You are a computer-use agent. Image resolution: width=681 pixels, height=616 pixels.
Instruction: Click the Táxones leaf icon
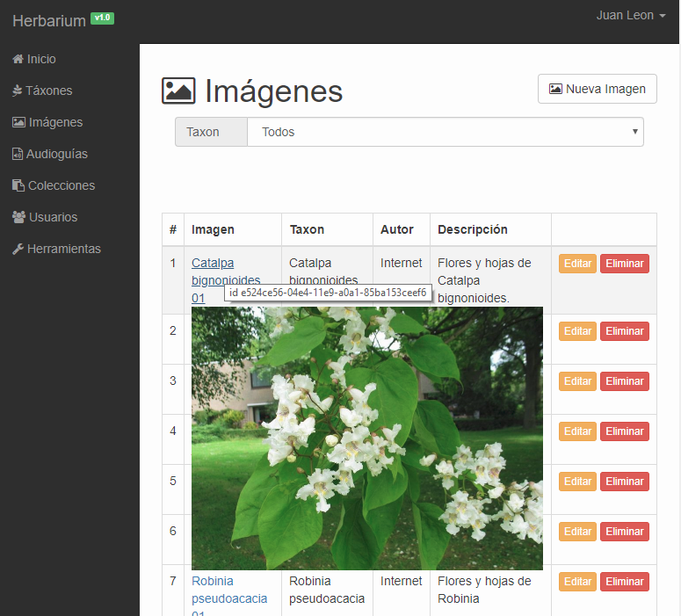click(x=18, y=91)
